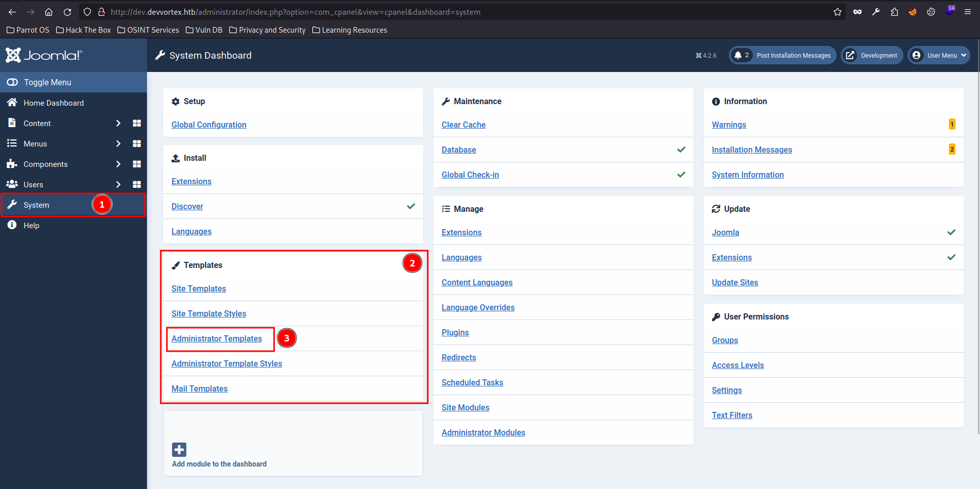This screenshot has height=489, width=980.
Task: Click the Warnings count badge
Action: click(x=952, y=124)
